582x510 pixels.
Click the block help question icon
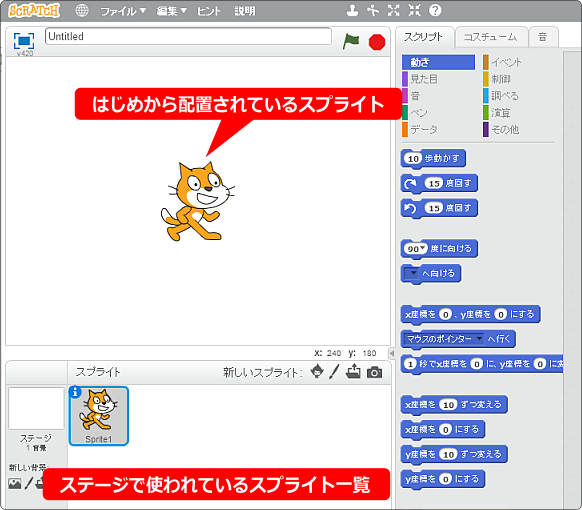pos(435,10)
